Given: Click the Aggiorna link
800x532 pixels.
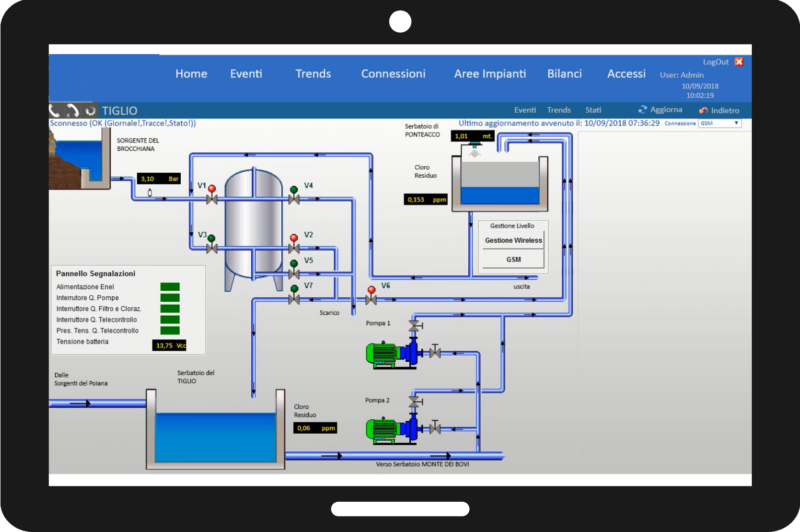Looking at the screenshot, I should point(666,109).
